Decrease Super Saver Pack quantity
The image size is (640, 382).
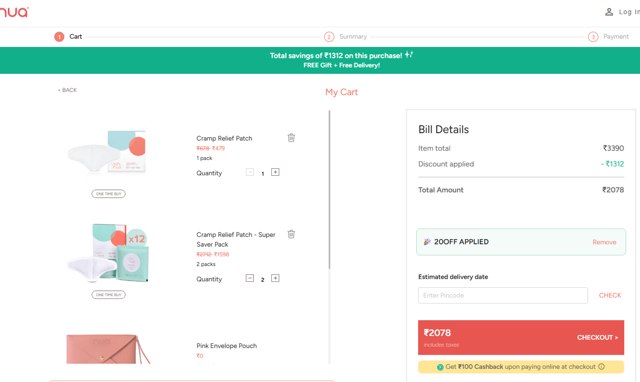pyautogui.click(x=250, y=278)
